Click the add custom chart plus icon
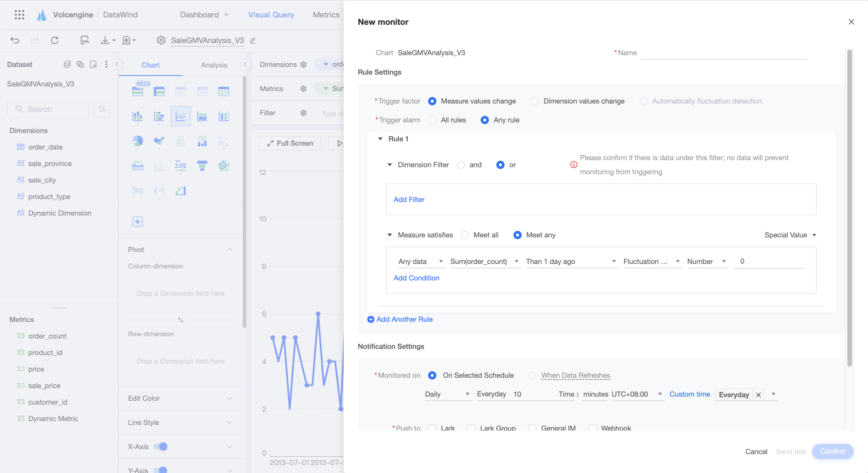 138,221
